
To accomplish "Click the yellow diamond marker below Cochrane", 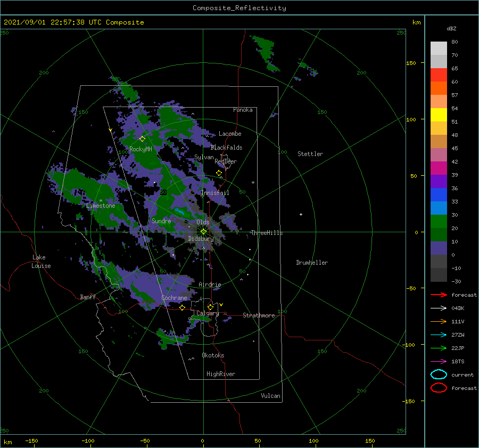I will [x=183, y=307].
